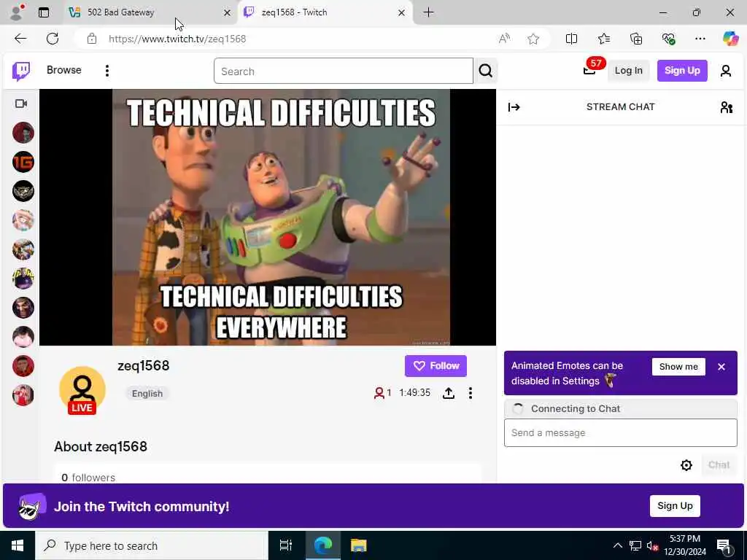The image size is (747, 560).
Task: Open the chat community users icon
Action: [x=726, y=107]
